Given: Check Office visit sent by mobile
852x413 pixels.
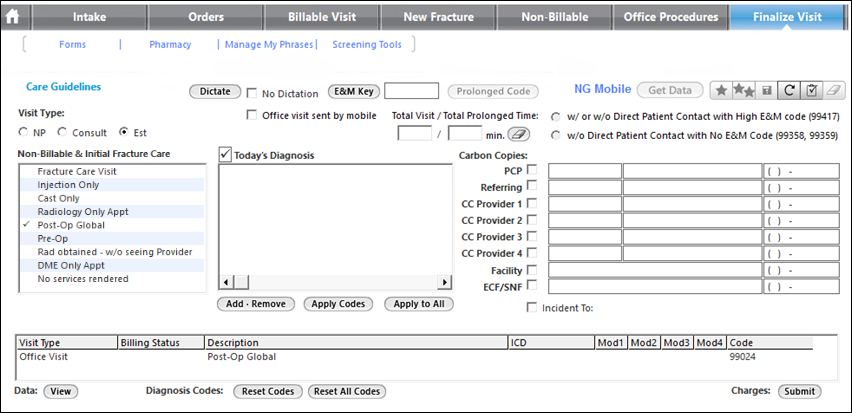Looking at the screenshot, I should pyautogui.click(x=252, y=115).
